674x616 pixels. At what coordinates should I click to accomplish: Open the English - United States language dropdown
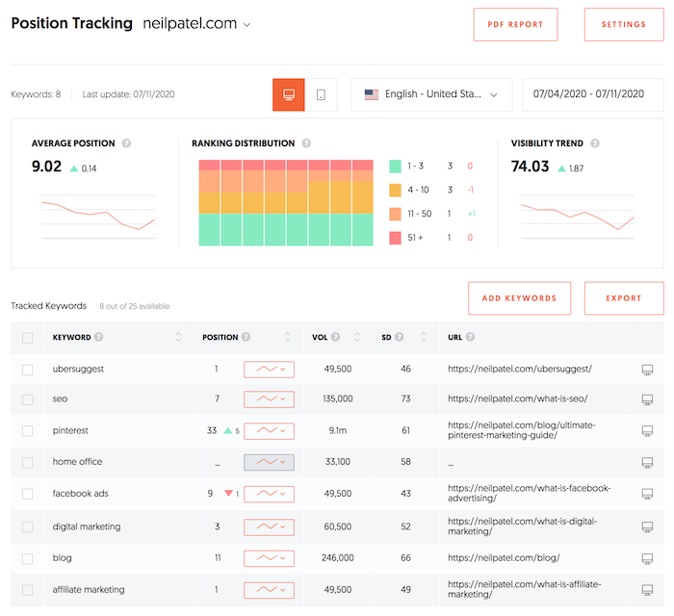tap(431, 94)
